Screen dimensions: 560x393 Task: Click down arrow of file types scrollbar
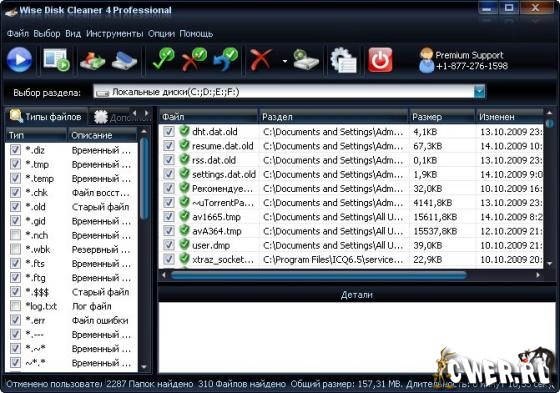tap(144, 367)
